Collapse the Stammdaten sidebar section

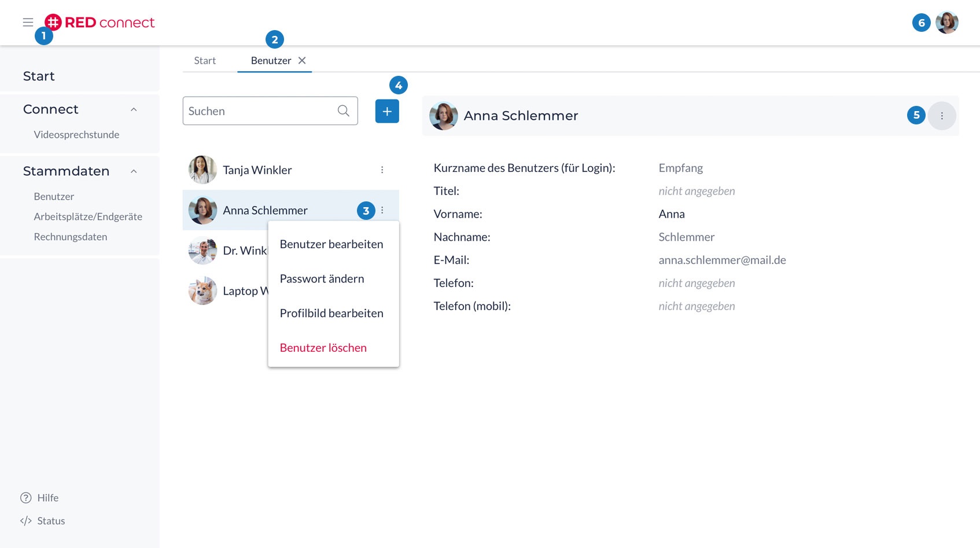point(134,171)
